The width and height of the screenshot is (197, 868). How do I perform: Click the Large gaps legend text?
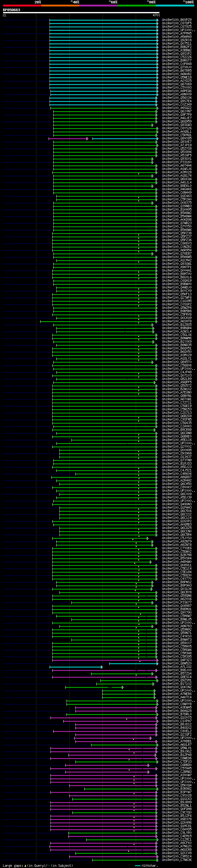coord(38,865)
